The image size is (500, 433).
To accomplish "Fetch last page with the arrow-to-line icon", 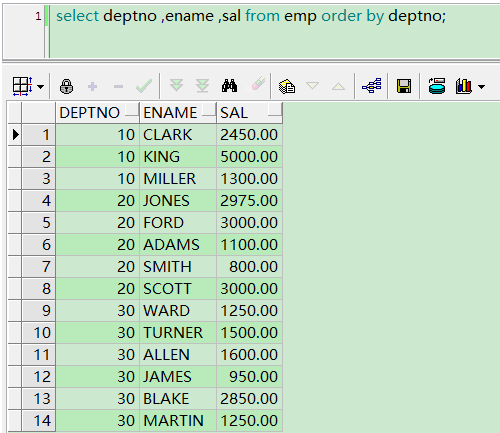I will 202,86.
